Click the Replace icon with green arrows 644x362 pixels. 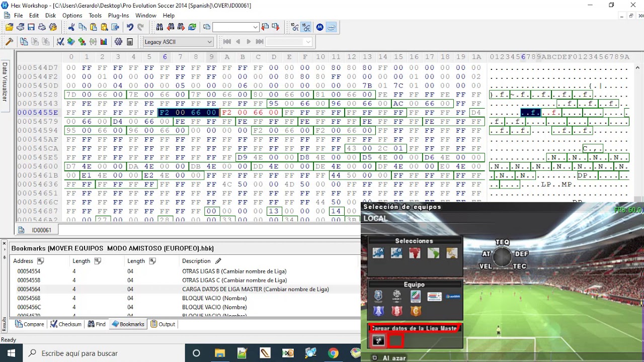pos(192,27)
